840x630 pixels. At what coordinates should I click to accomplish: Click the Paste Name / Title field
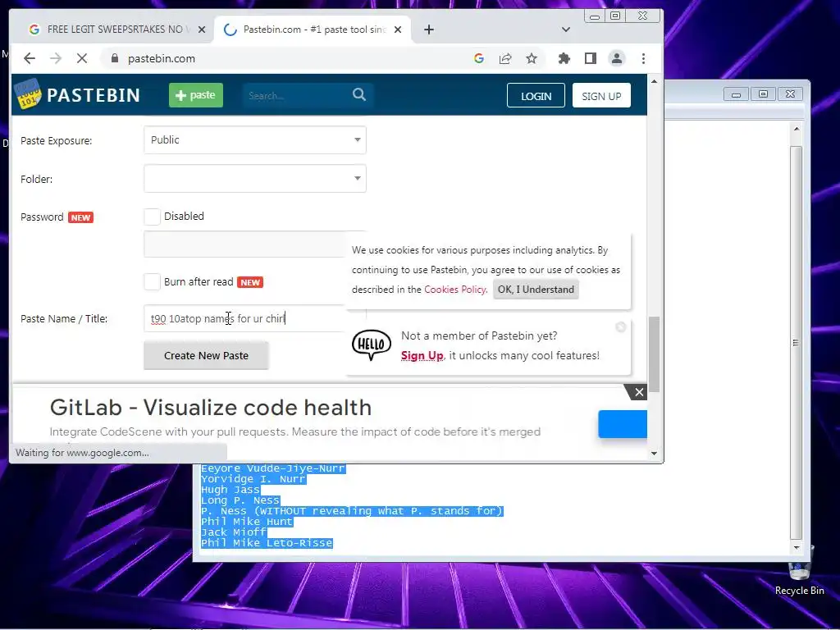(245, 318)
